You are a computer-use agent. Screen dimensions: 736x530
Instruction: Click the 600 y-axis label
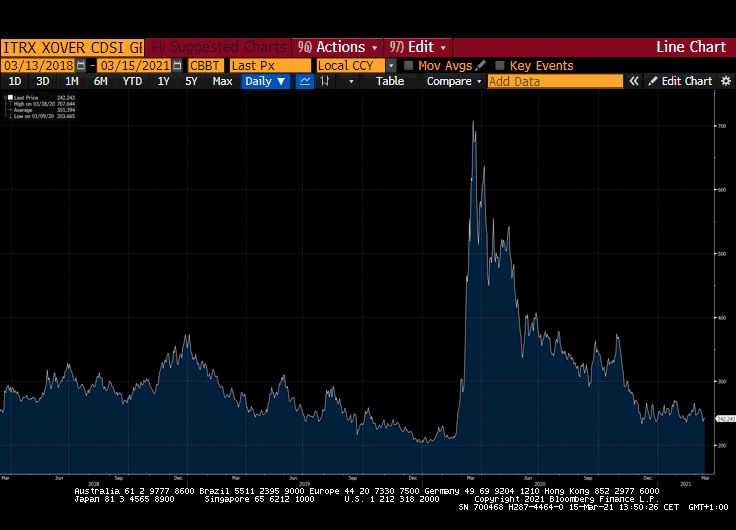(722, 190)
